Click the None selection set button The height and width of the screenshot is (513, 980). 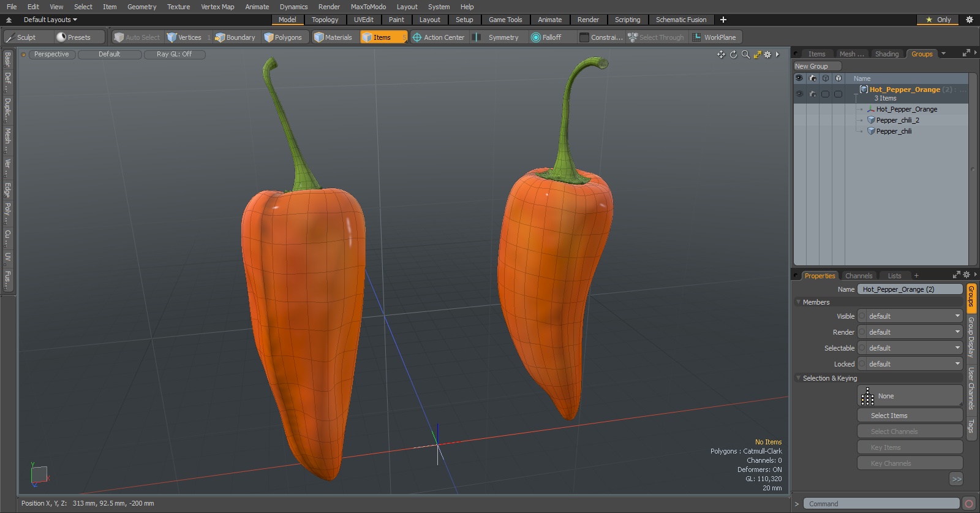coord(910,396)
